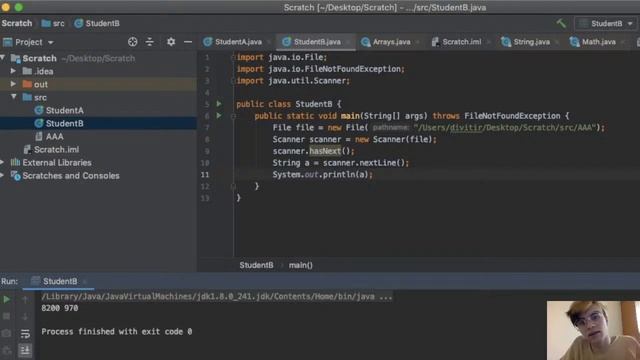Open the StudentB run configuration dropdown
The height and width of the screenshot is (360, 640).
[607, 24]
